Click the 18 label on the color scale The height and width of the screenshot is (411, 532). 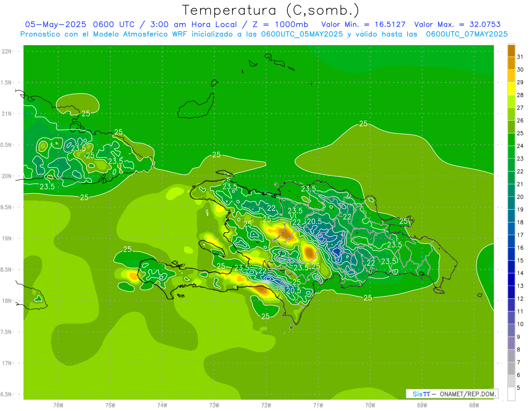click(x=520, y=222)
